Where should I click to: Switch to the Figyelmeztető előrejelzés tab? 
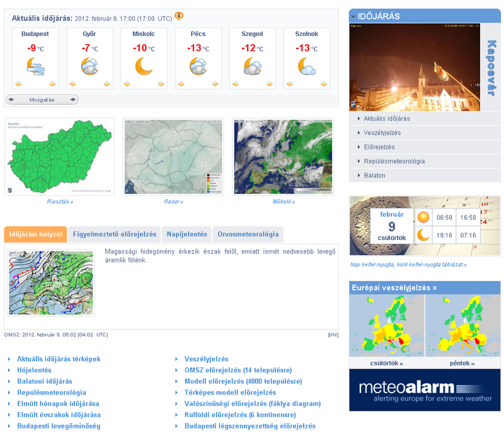click(114, 234)
